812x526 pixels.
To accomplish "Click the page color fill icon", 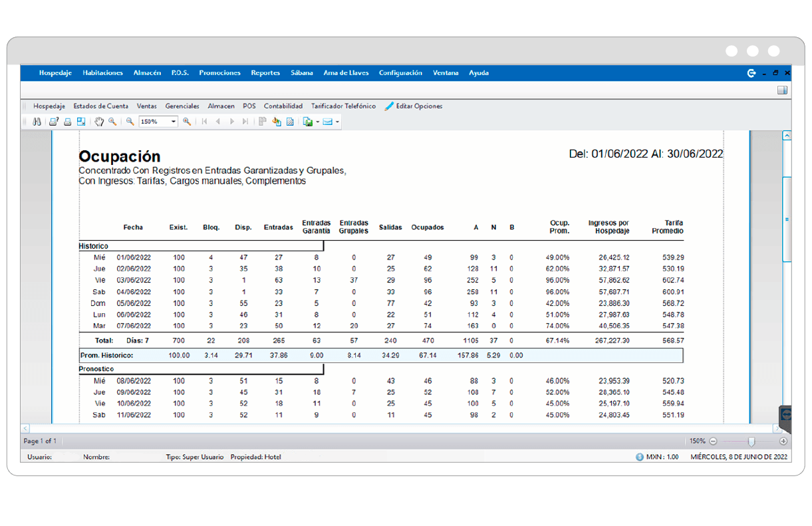I will (x=277, y=122).
